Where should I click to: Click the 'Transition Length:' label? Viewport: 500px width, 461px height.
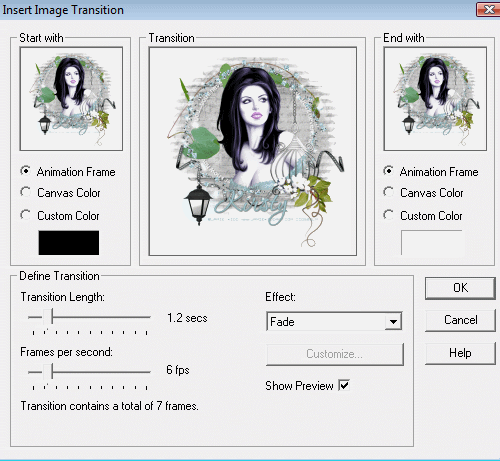pyautogui.click(x=63, y=297)
